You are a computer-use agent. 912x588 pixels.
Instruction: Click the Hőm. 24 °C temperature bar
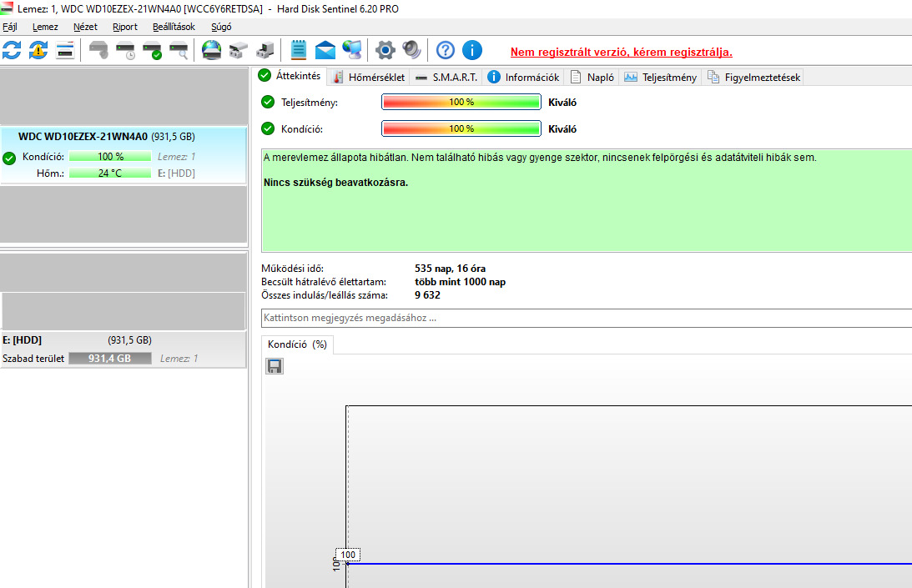(x=110, y=173)
